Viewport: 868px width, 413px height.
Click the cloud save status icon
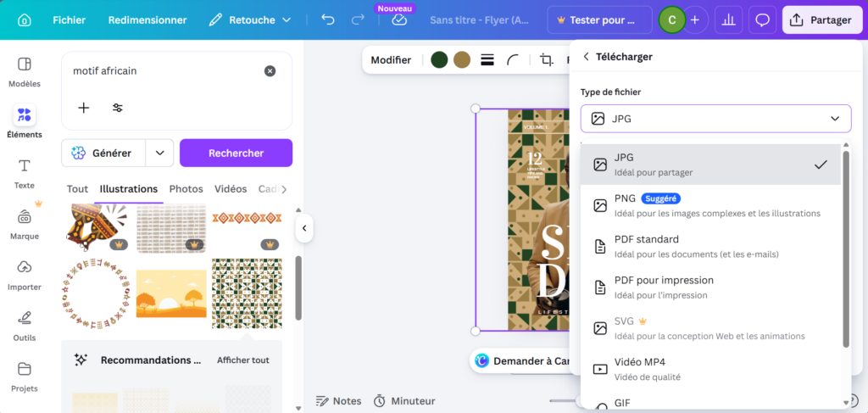coord(399,20)
